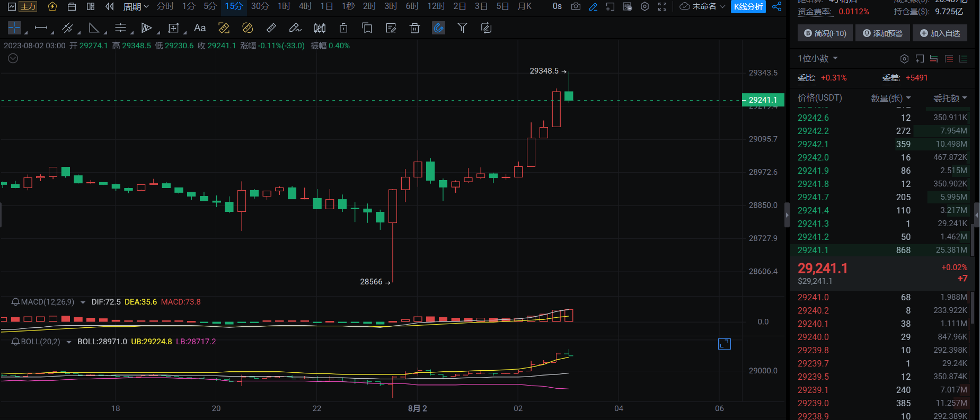
Task: Click the 29241.1 current price label on axis
Action: [763, 100]
